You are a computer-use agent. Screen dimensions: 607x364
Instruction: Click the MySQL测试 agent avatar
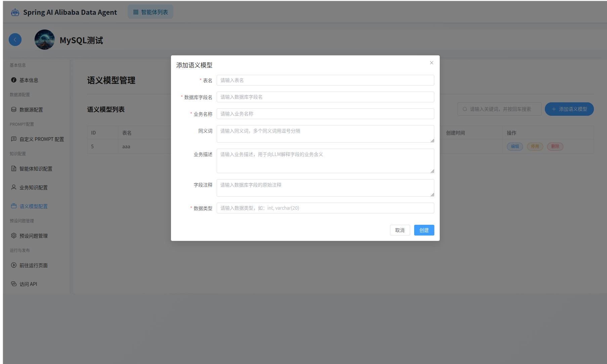click(45, 40)
